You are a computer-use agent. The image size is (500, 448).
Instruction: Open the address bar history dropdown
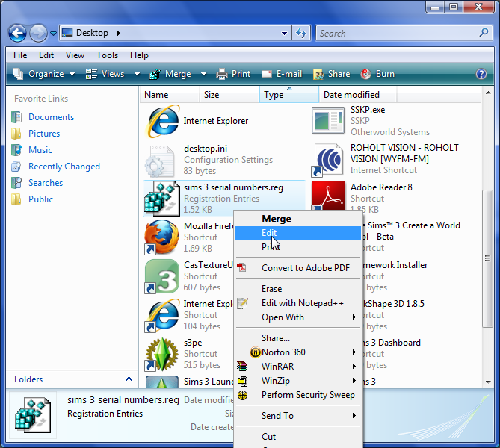[x=284, y=33]
